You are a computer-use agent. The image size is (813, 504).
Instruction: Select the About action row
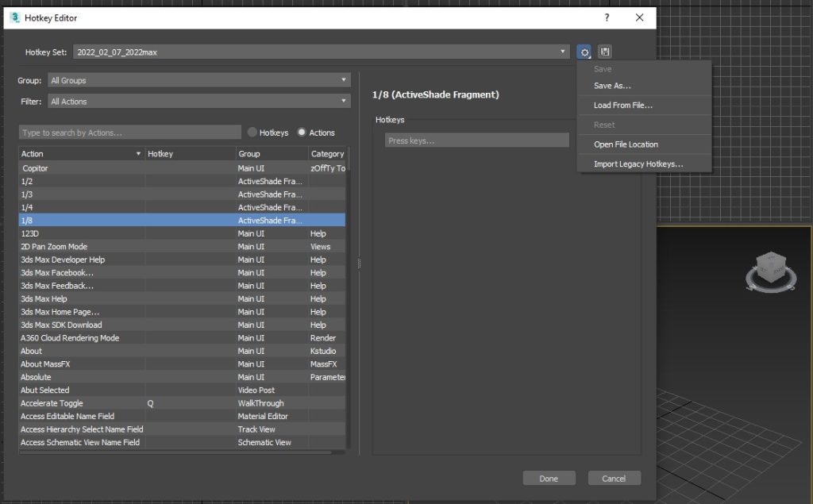pyautogui.click(x=182, y=351)
